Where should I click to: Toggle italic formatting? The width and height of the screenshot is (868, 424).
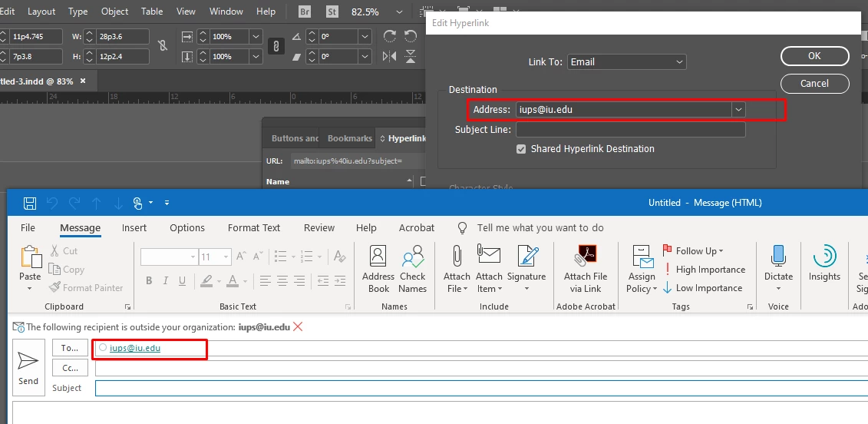[166, 280]
